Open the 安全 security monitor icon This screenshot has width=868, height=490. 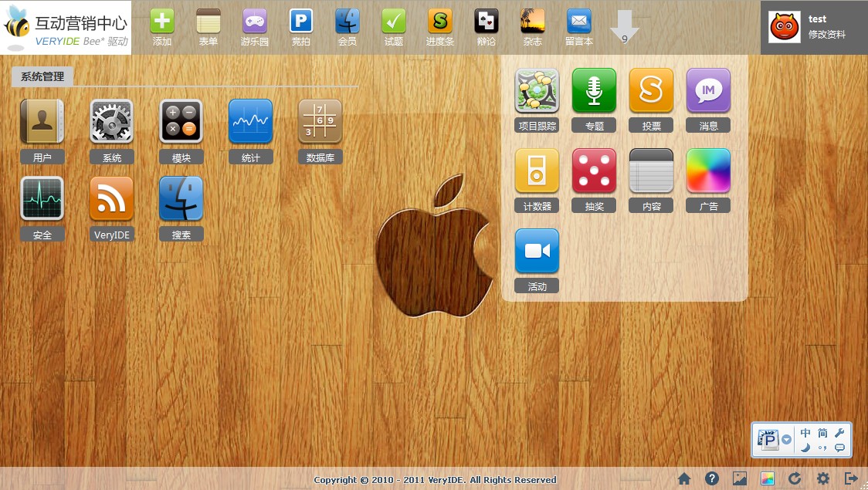pyautogui.click(x=42, y=198)
